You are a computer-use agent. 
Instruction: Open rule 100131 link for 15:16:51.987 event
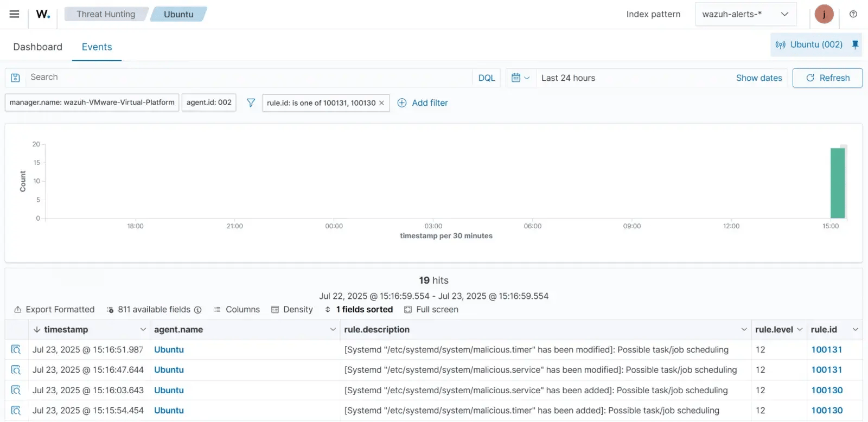pyautogui.click(x=827, y=349)
